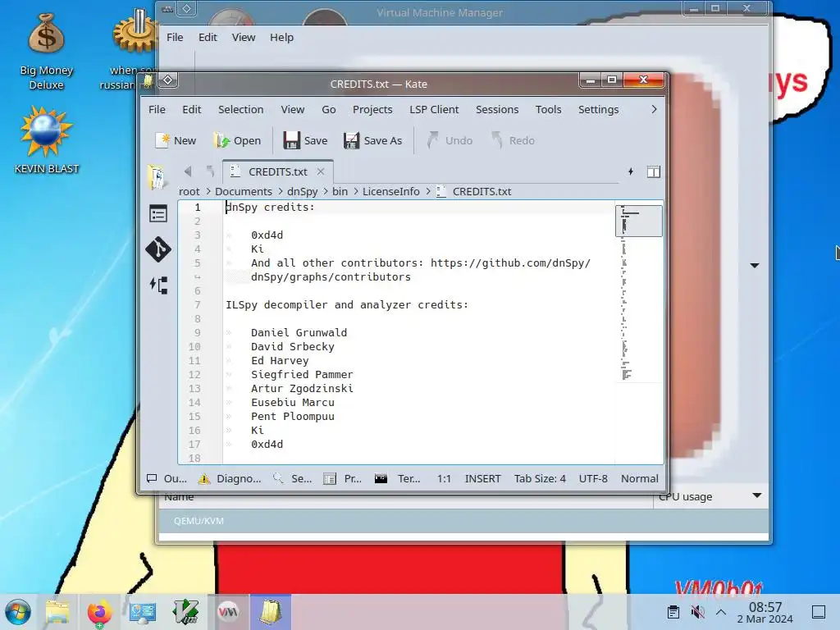
Task: Click the root breadcrumb segment
Action: 189,191
